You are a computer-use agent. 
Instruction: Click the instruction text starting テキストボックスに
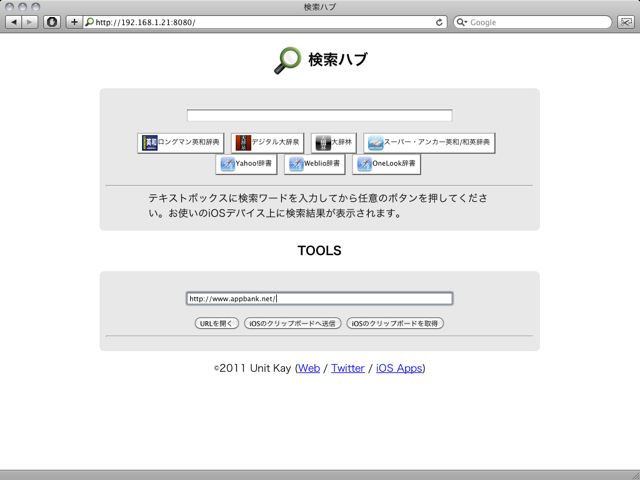(318, 206)
